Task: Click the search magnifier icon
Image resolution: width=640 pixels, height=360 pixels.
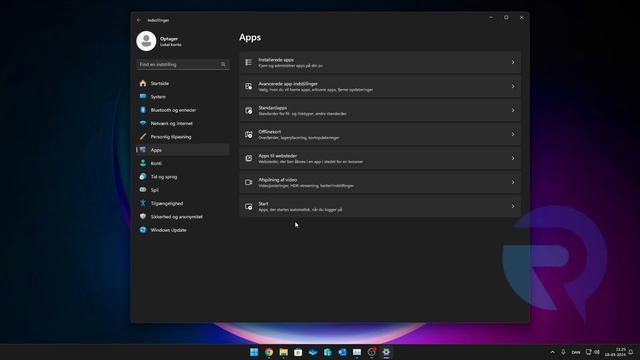Action: (223, 64)
